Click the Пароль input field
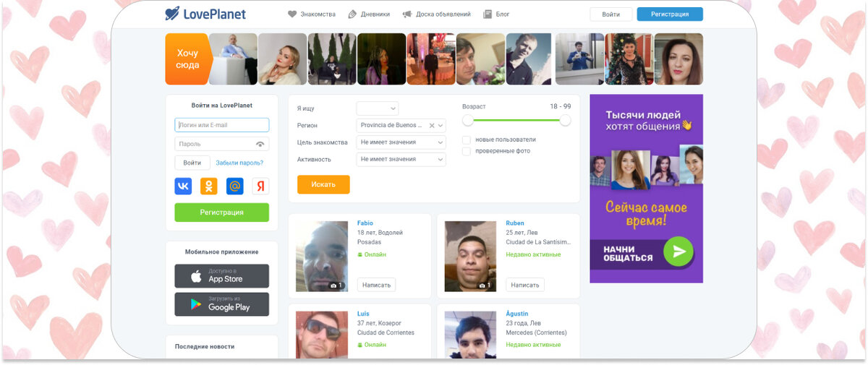The height and width of the screenshot is (365, 868). pos(222,144)
